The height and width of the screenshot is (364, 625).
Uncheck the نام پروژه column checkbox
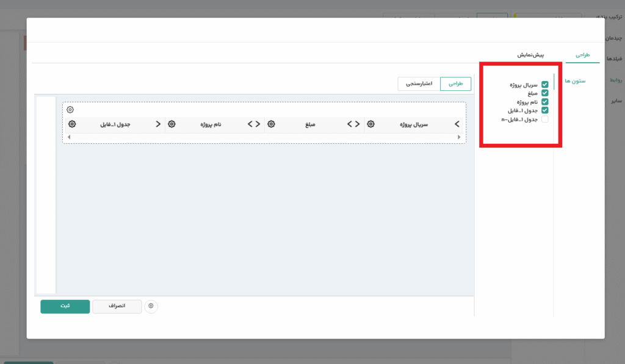click(545, 102)
